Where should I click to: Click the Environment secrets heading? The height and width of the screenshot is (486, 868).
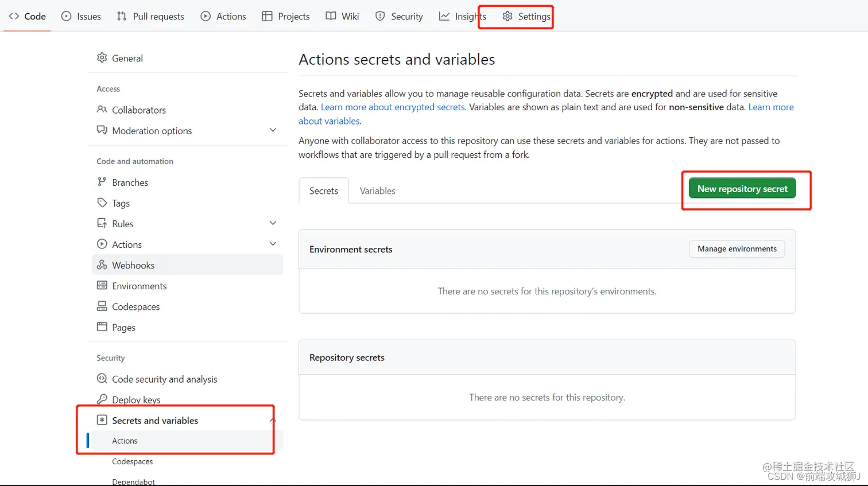click(x=351, y=249)
